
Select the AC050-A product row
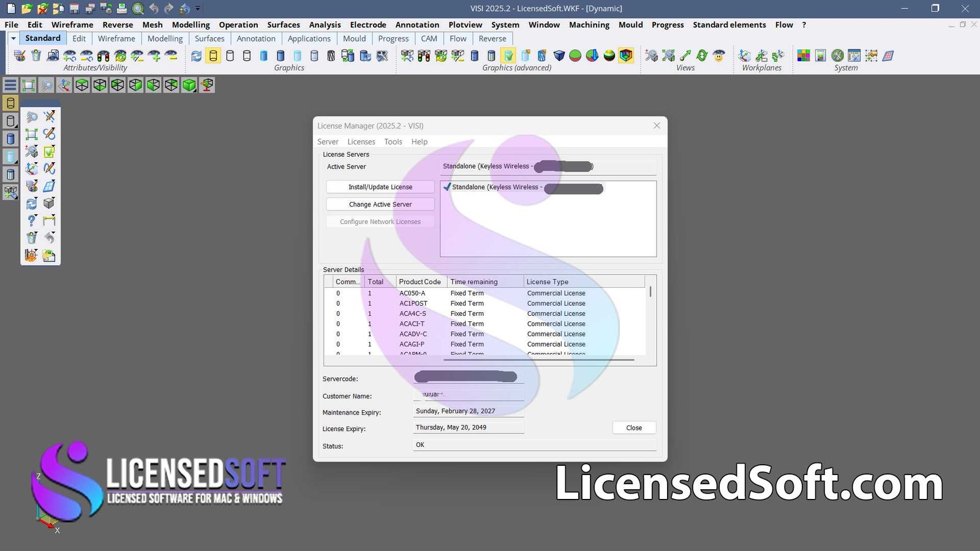[x=484, y=293]
